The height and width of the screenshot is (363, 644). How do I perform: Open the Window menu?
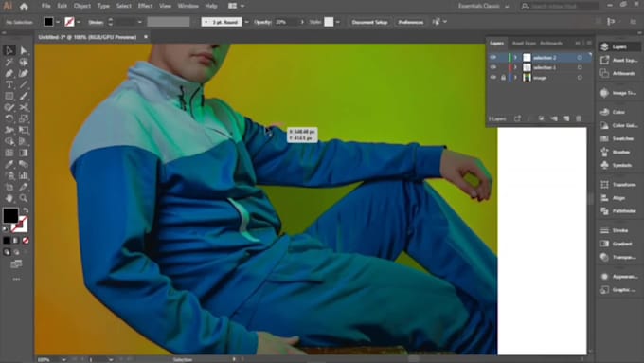pos(188,7)
